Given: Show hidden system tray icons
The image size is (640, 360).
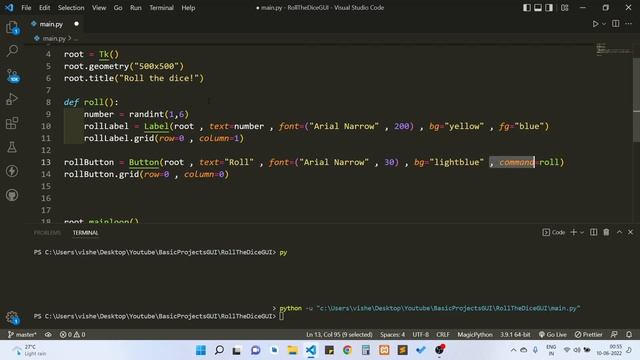Looking at the screenshot, I should tap(513, 350).
